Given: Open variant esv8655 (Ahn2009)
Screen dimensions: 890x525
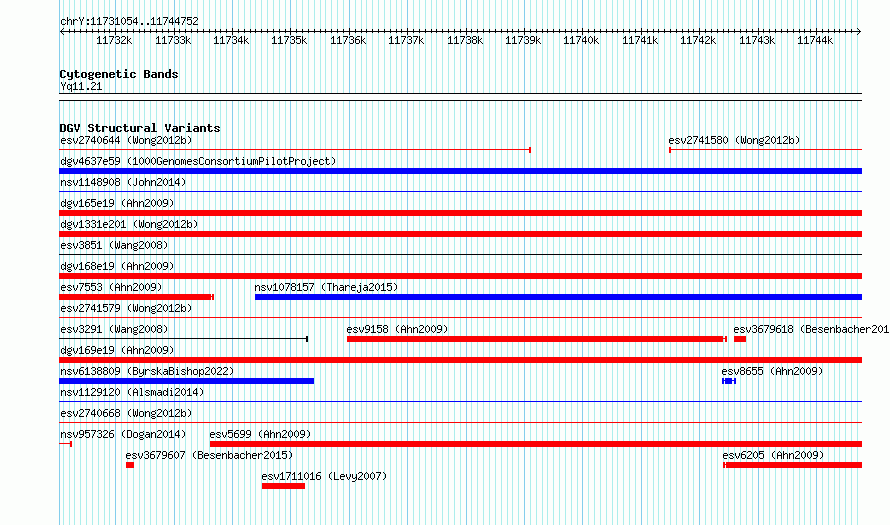Looking at the screenshot, I should [772, 371].
